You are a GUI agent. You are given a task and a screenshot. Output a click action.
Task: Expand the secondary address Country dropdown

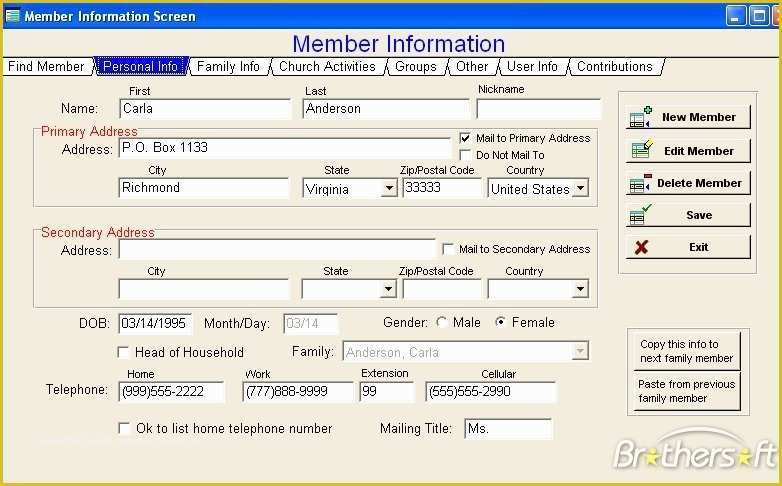coord(581,289)
